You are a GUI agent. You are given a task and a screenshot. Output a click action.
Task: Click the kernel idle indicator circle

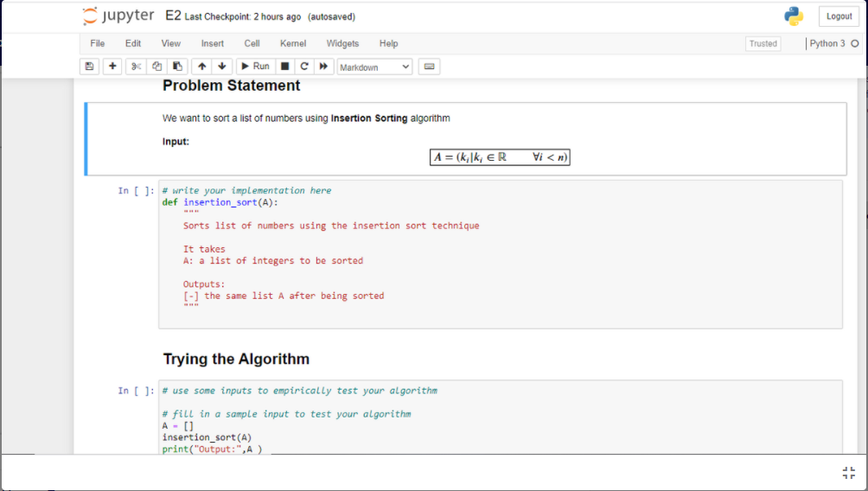click(x=855, y=43)
